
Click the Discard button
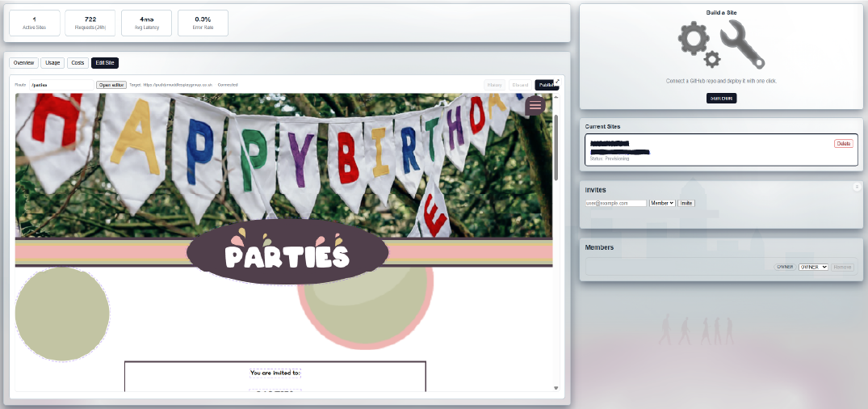520,85
